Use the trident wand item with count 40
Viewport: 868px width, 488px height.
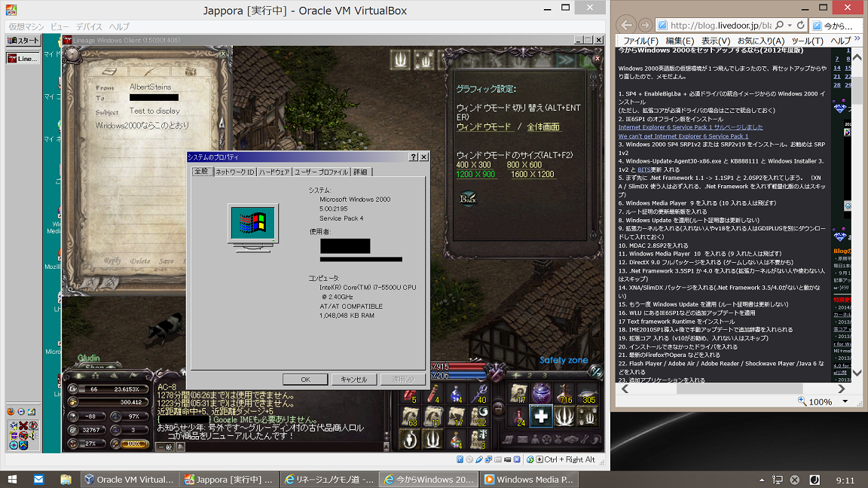tap(479, 395)
